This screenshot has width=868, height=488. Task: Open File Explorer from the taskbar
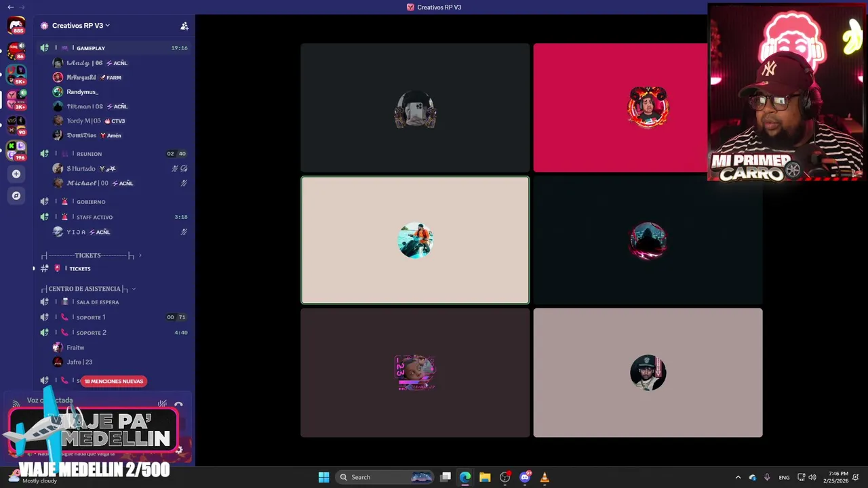485,477
